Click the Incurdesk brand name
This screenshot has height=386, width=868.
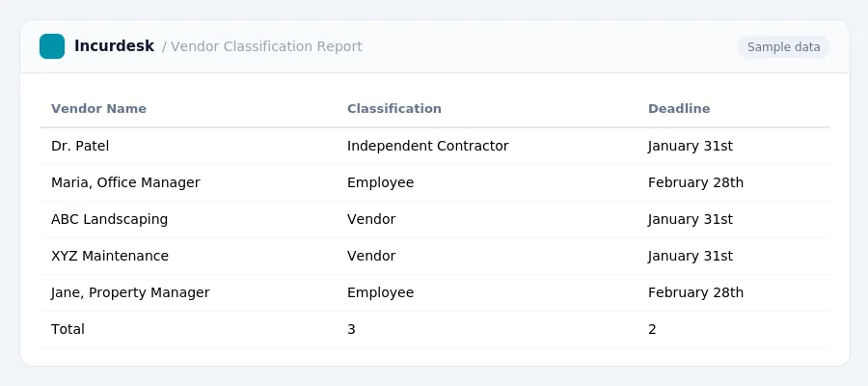point(114,46)
